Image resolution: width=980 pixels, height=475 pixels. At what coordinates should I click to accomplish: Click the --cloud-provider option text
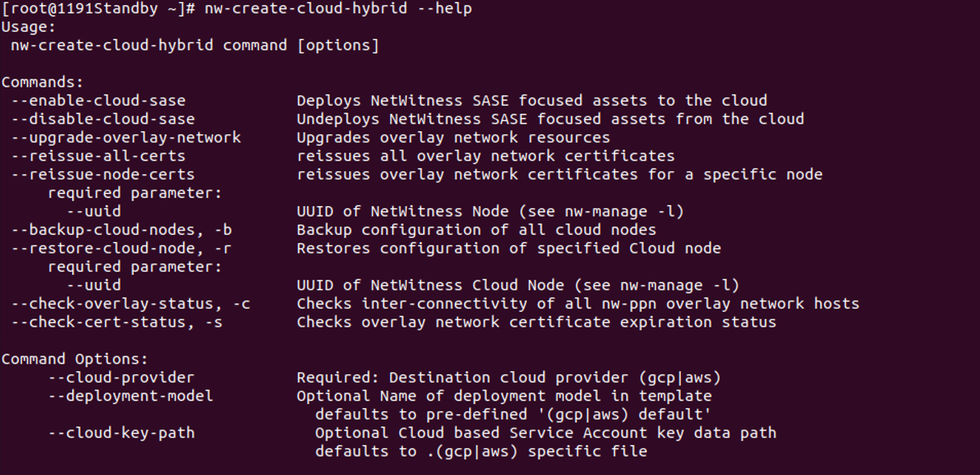(121, 378)
